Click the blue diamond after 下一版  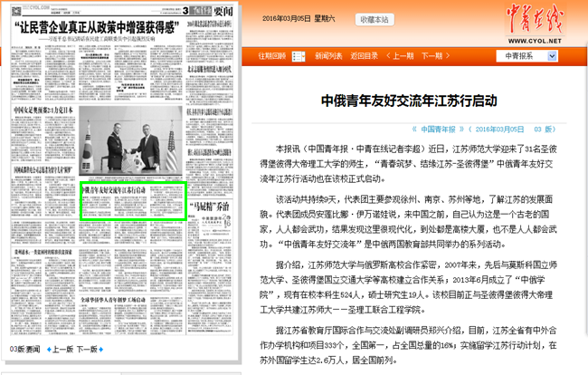(100, 349)
